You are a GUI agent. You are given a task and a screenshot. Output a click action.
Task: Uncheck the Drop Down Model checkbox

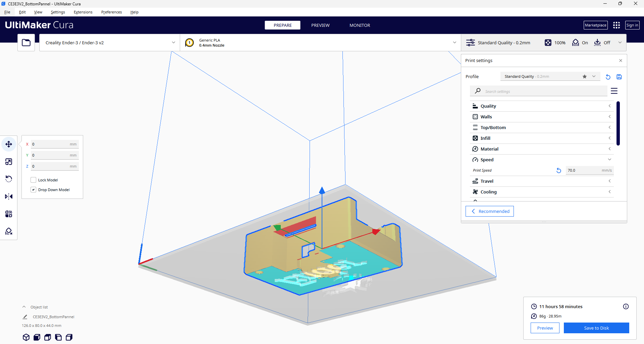click(x=34, y=190)
